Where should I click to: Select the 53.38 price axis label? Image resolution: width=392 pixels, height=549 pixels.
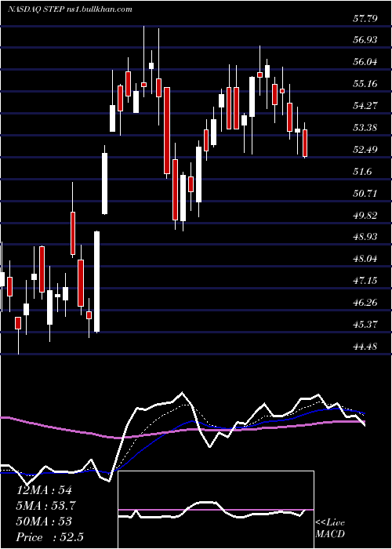coord(365,127)
